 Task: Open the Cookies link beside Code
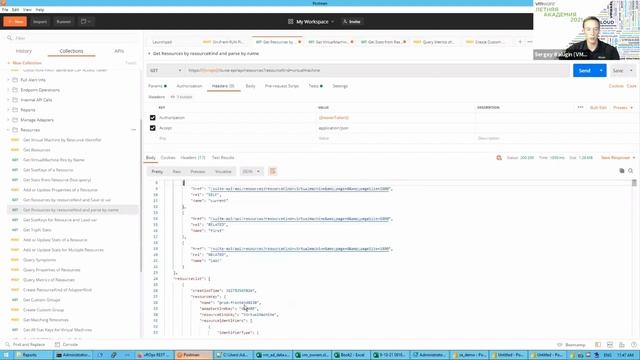pos(616,86)
